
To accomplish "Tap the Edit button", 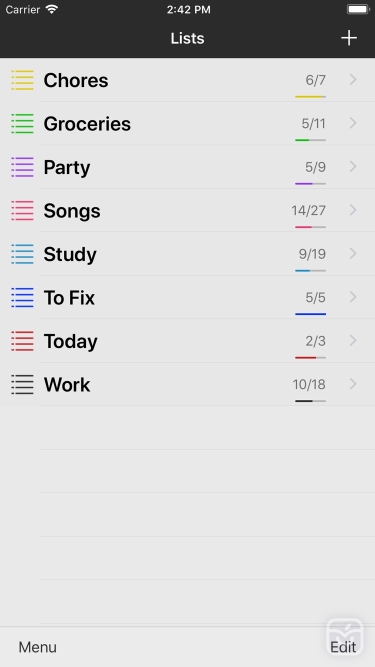I will click(x=343, y=647).
